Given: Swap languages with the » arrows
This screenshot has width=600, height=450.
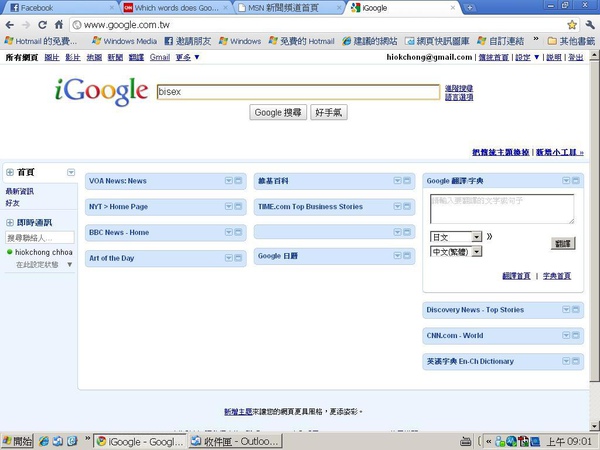Looking at the screenshot, I should tap(489, 236).
